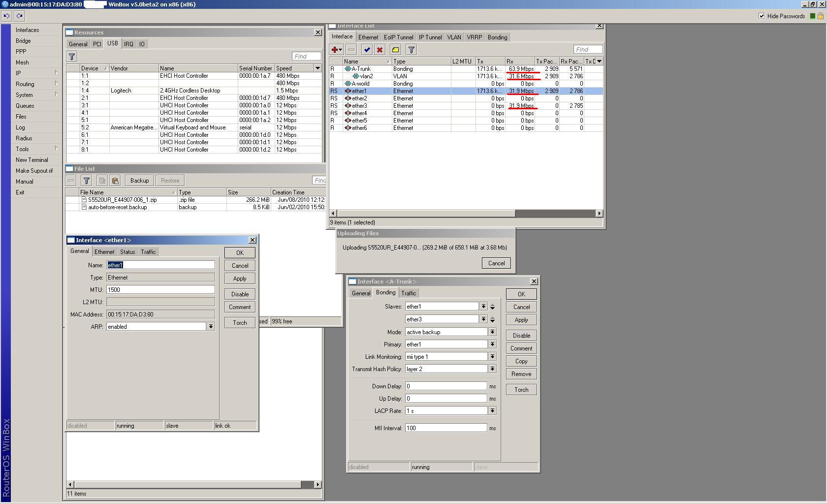
Task: Click the filter icon in Resources window
Action: coord(72,57)
